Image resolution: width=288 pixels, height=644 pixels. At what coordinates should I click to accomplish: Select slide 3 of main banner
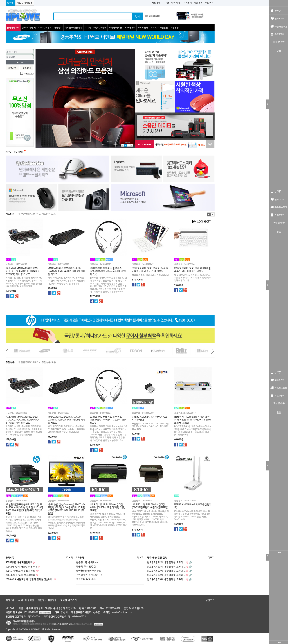pos(129,145)
